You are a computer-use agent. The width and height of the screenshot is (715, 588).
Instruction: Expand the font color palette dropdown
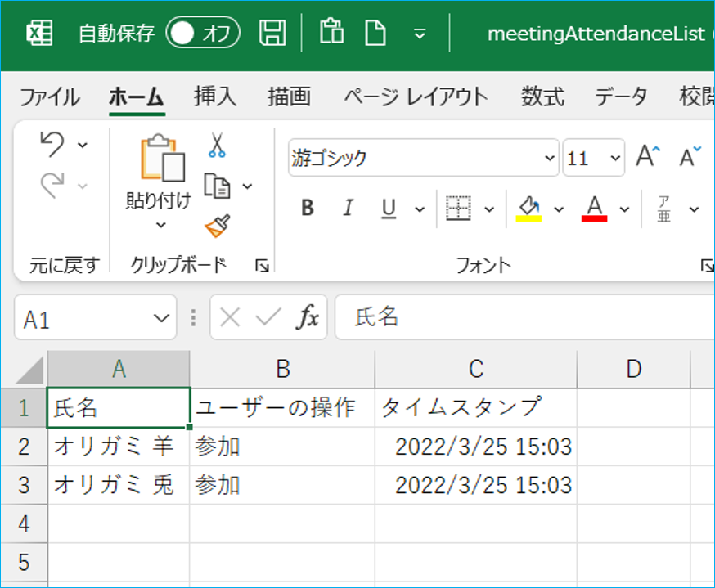(x=624, y=209)
